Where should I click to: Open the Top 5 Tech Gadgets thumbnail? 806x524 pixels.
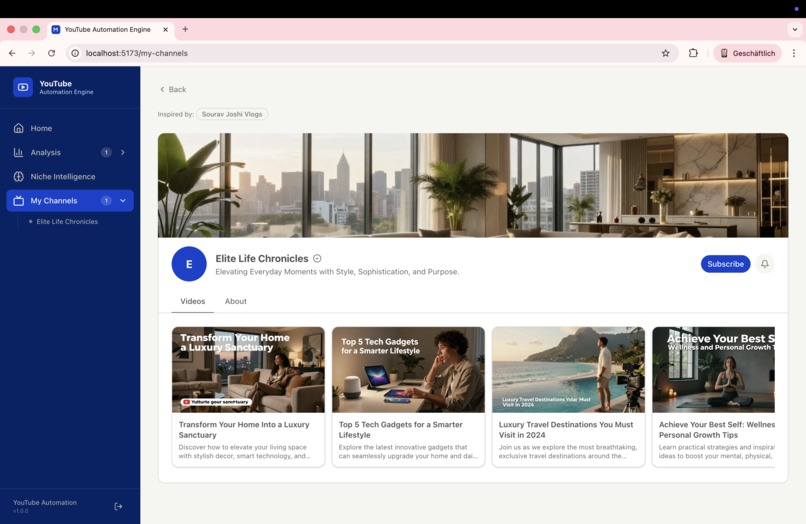(x=408, y=370)
